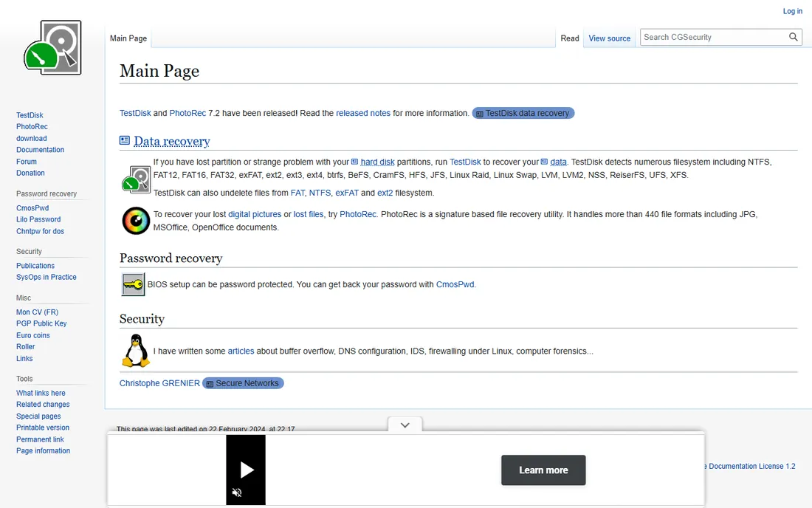The height and width of the screenshot is (508, 812).
Task: Click the Log in link
Action: tap(792, 11)
